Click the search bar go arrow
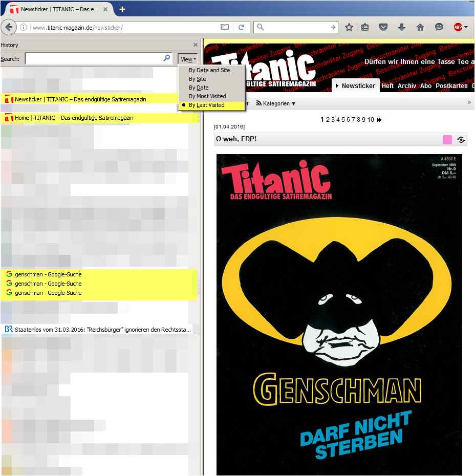This screenshot has width=475, height=476. coord(333,27)
